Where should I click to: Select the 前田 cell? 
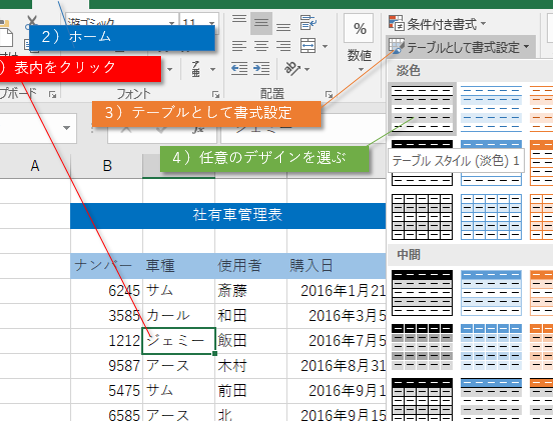(251, 391)
